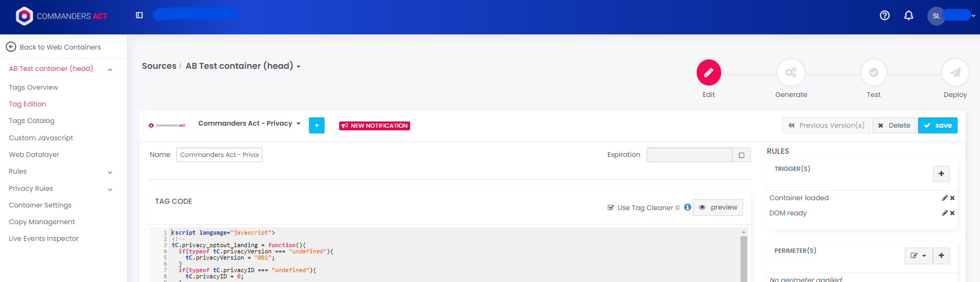
Task: Open the notifications bell
Action: pyautogui.click(x=909, y=16)
